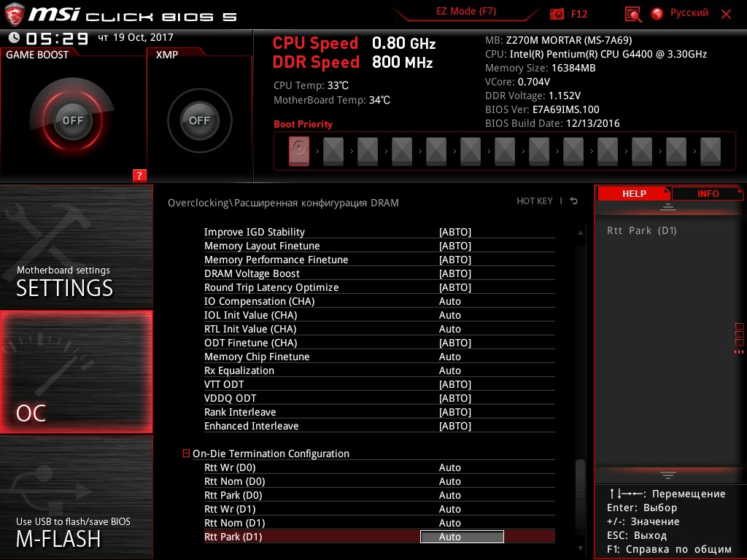Open the VTT ODT value list
747x560 pixels.
click(x=455, y=384)
